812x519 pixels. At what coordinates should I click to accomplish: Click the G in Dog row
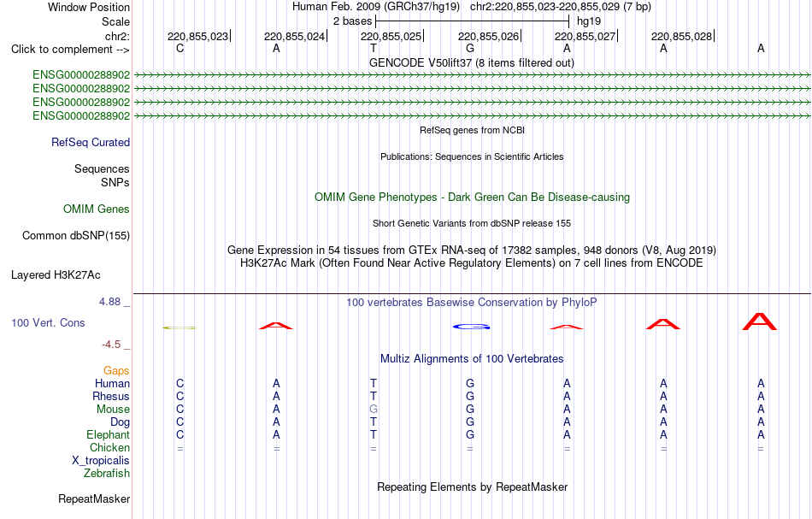click(x=470, y=422)
